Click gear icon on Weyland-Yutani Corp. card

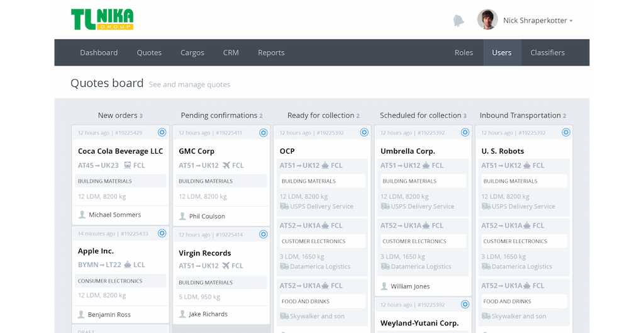click(x=465, y=304)
